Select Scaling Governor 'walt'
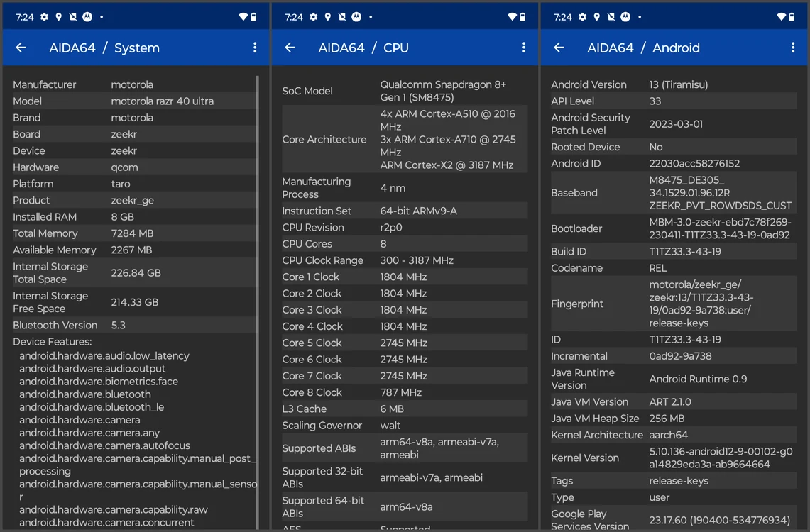Screen dimensions: 810x532 tap(405, 425)
